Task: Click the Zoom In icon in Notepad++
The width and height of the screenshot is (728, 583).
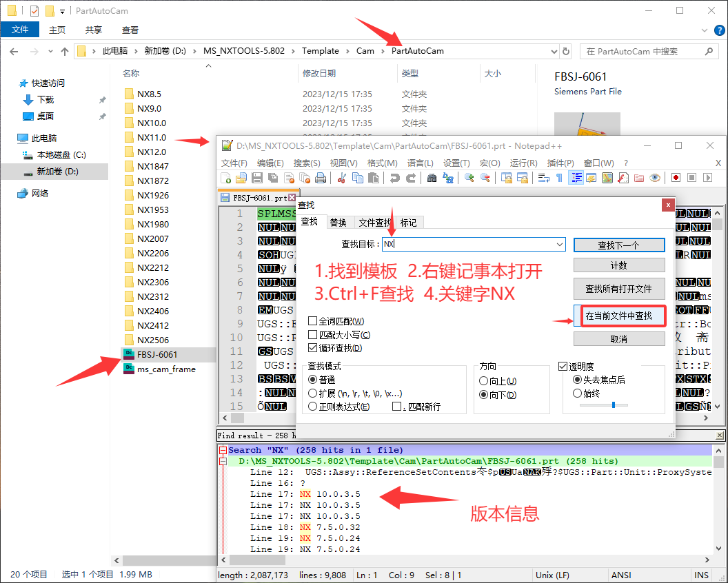Action: (469, 178)
